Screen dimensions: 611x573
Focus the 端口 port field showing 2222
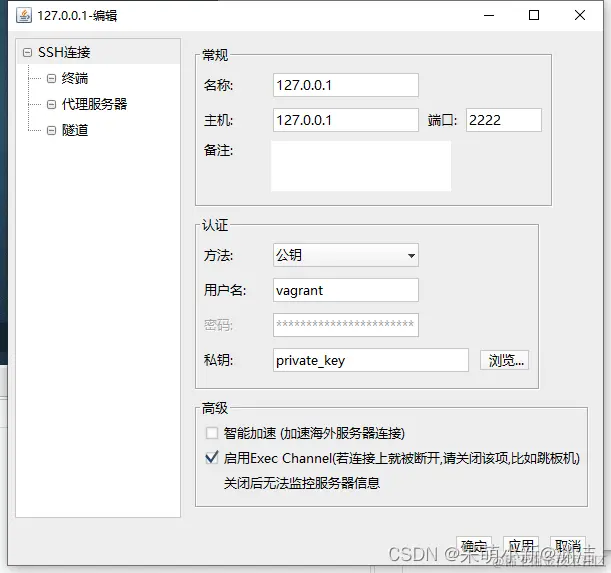coord(503,120)
